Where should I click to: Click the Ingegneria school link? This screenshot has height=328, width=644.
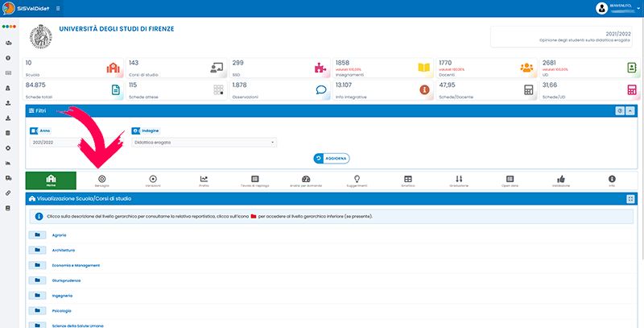(63, 296)
